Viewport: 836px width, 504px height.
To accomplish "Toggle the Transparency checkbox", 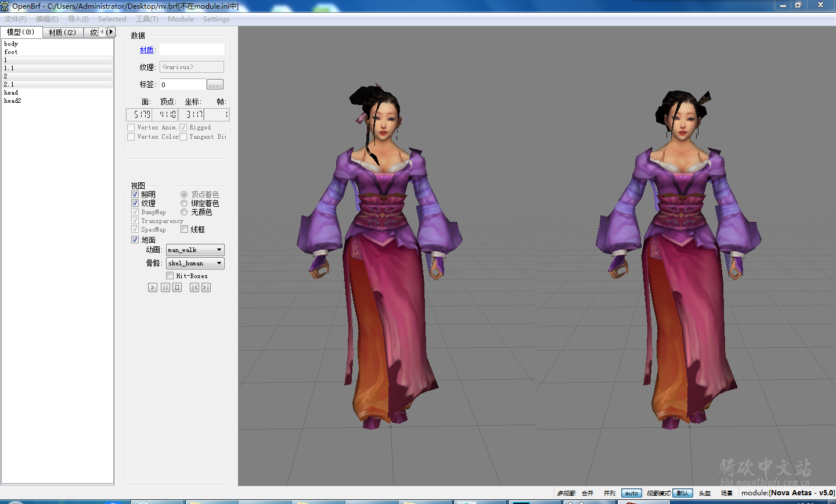I will click(x=135, y=221).
